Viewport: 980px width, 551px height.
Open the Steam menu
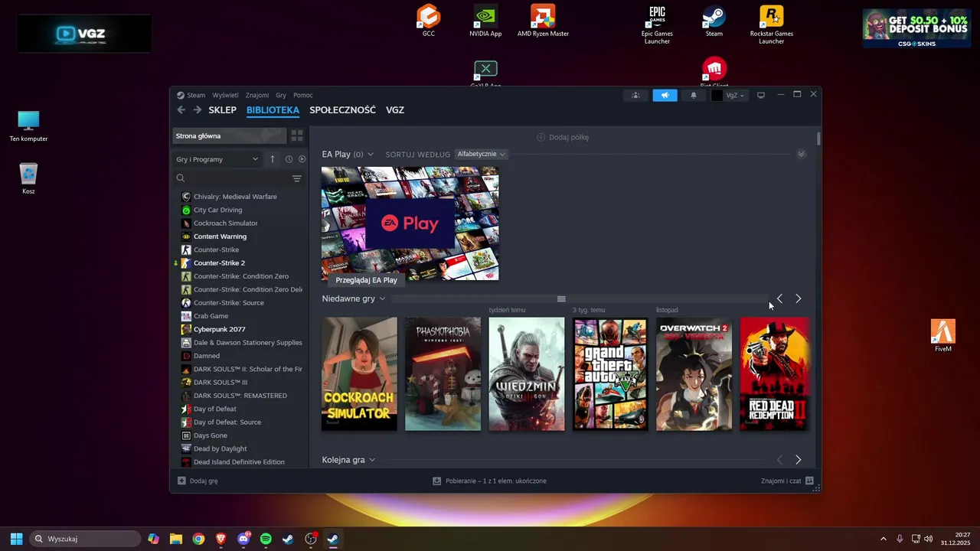(x=196, y=96)
